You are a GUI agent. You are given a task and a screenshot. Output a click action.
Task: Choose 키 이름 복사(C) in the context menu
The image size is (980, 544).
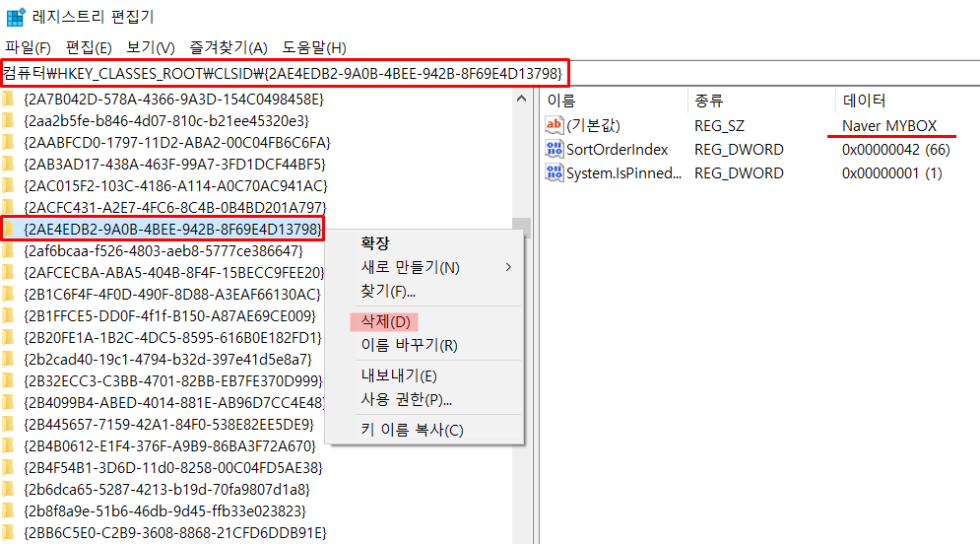tap(412, 431)
